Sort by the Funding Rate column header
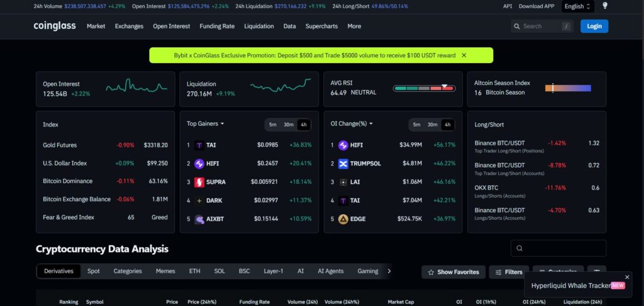Screen dimensions: 644x306 coord(254,302)
